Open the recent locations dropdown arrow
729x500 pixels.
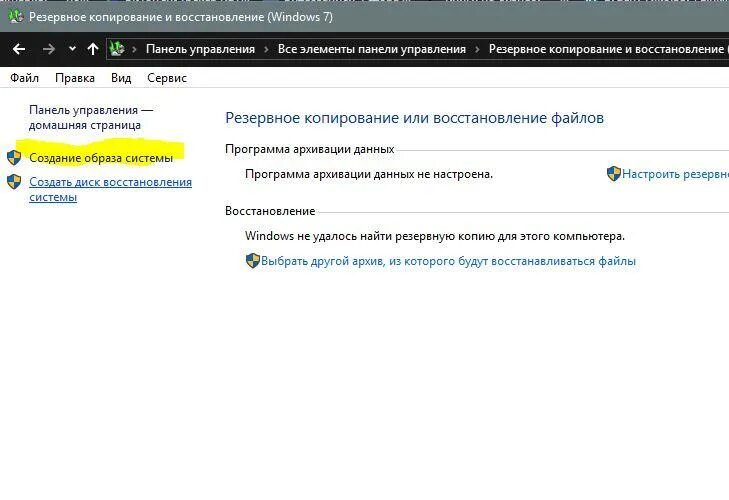pos(72,48)
